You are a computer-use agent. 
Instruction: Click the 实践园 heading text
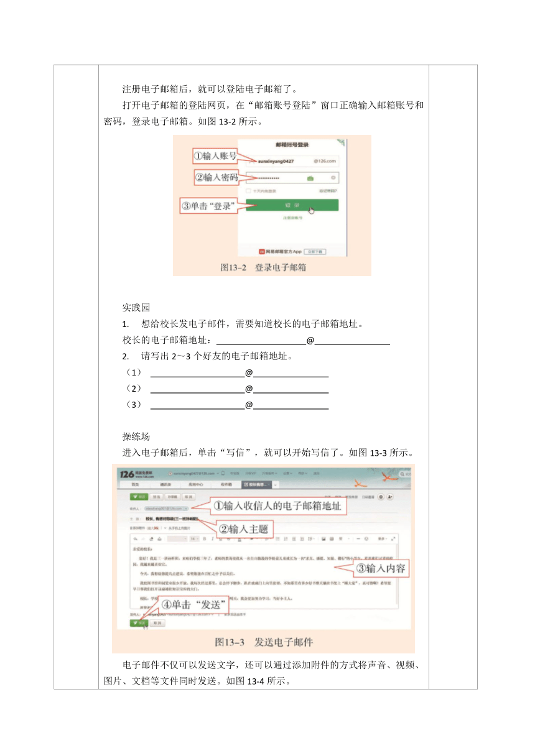(x=136, y=307)
